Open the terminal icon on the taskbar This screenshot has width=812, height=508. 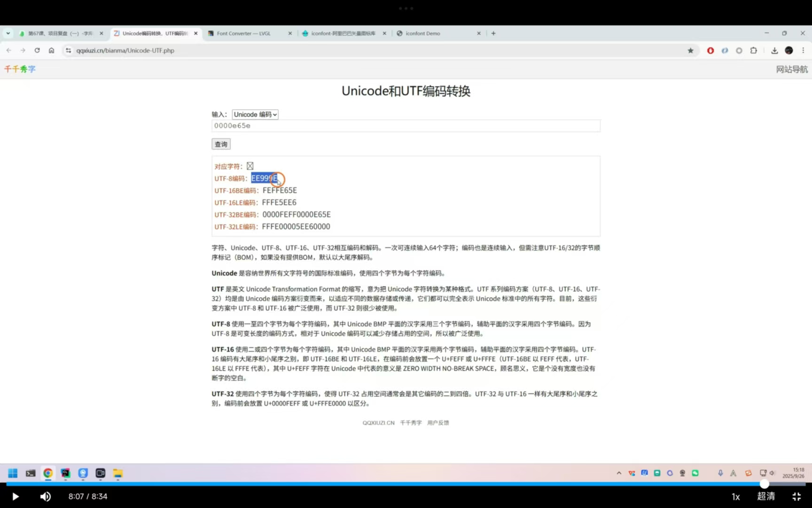[31, 473]
